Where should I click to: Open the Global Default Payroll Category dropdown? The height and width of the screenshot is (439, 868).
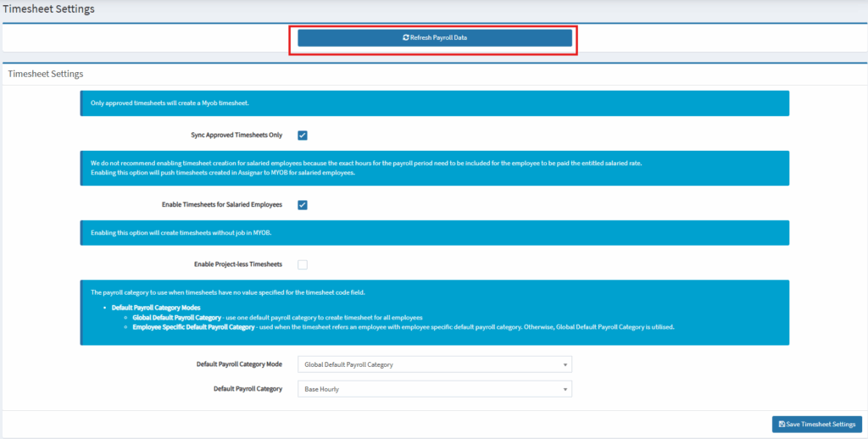tap(434, 364)
